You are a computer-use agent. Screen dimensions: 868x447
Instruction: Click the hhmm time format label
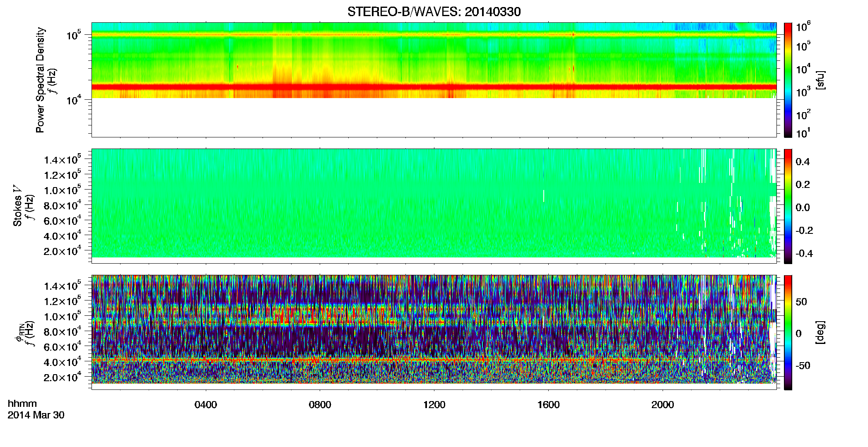tap(22, 404)
